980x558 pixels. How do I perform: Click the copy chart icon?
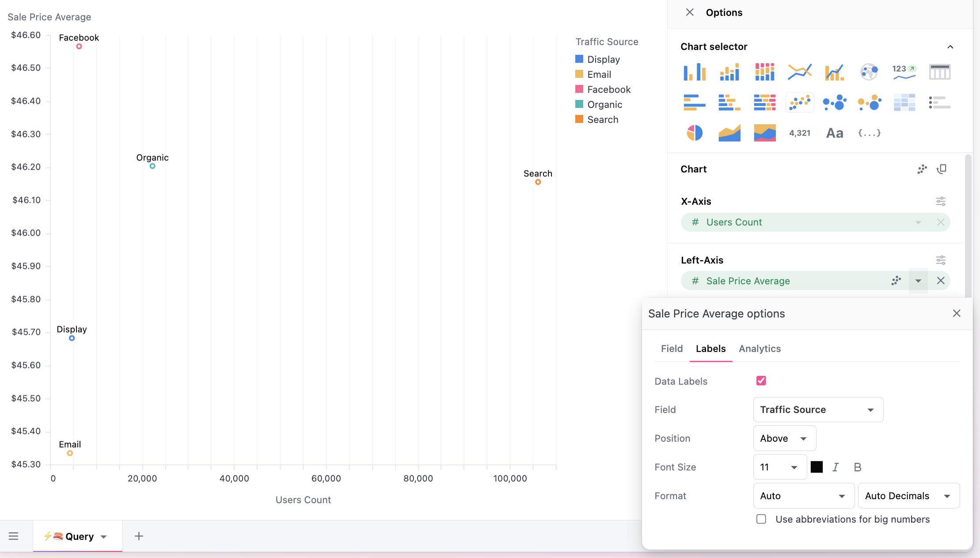942,169
